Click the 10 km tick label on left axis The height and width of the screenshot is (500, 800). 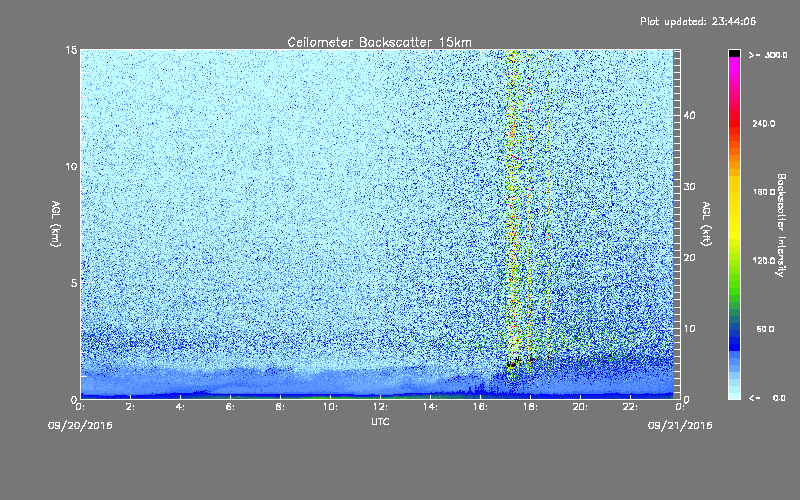click(x=71, y=167)
